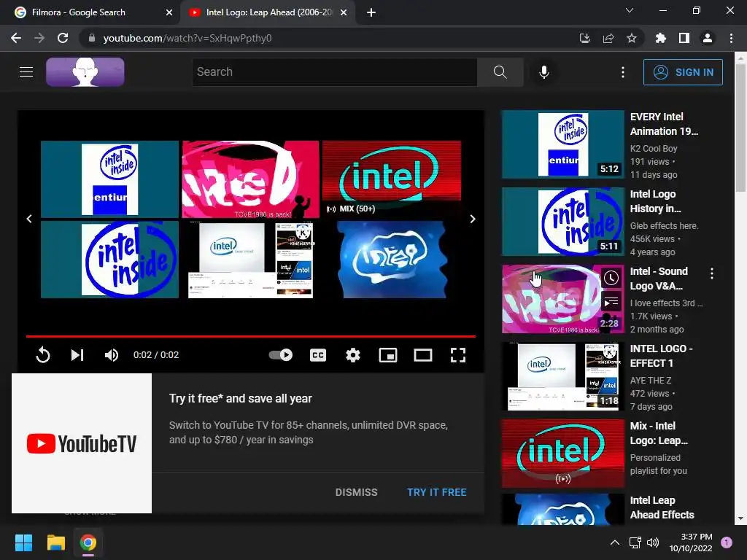Show next end-screen suggestions arrow
Viewport: 747px width, 560px height.
[472, 219]
